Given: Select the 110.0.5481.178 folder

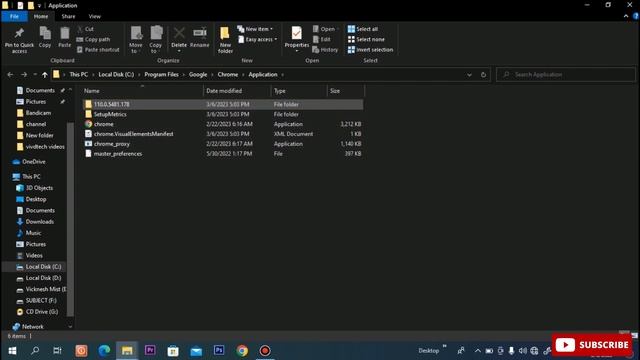Looking at the screenshot, I should (223, 104).
